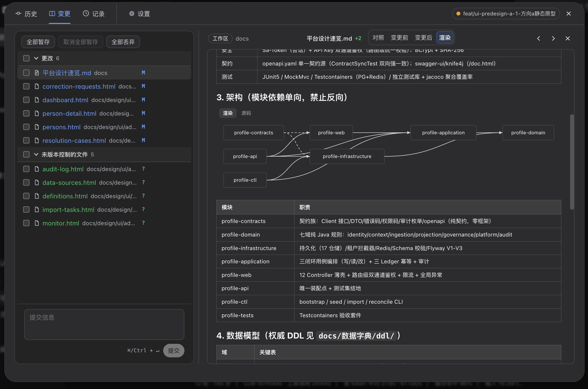Switch to the 变更 changes tab
The width and height of the screenshot is (588, 389).
[x=60, y=14]
